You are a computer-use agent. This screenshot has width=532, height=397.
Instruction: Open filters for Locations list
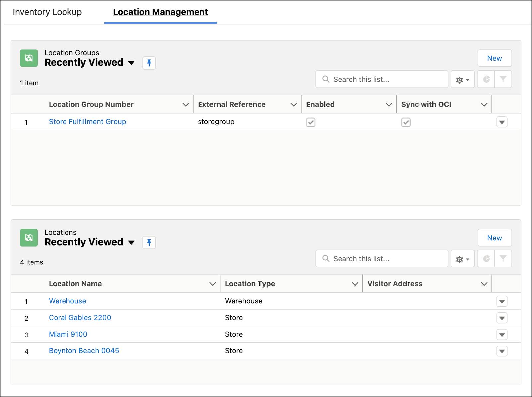click(503, 259)
